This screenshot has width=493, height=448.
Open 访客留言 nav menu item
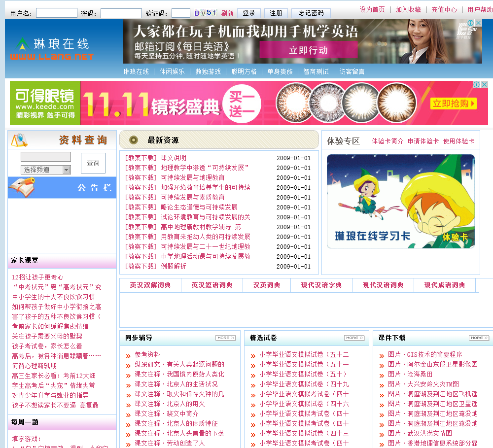pyautogui.click(x=352, y=71)
